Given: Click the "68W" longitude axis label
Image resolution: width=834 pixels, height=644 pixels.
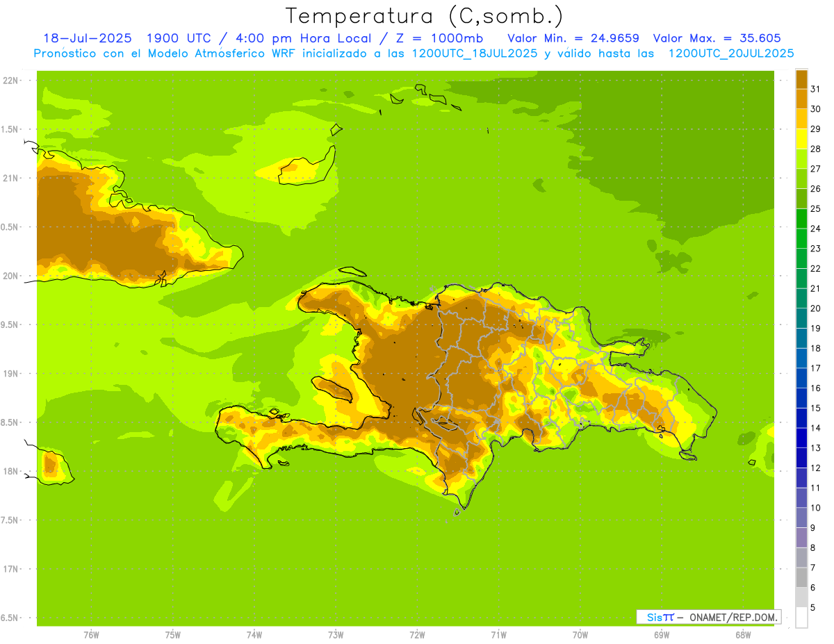Looking at the screenshot, I should tap(743, 634).
